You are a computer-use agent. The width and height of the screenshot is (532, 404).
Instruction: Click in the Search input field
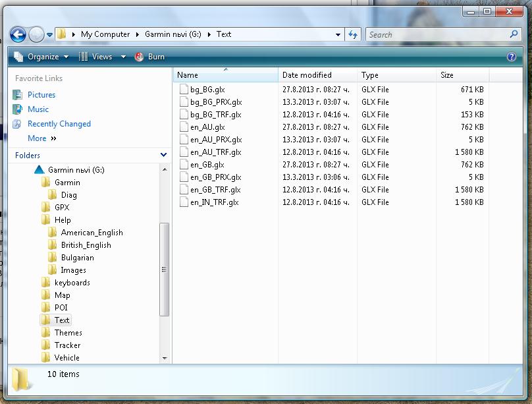click(x=435, y=34)
